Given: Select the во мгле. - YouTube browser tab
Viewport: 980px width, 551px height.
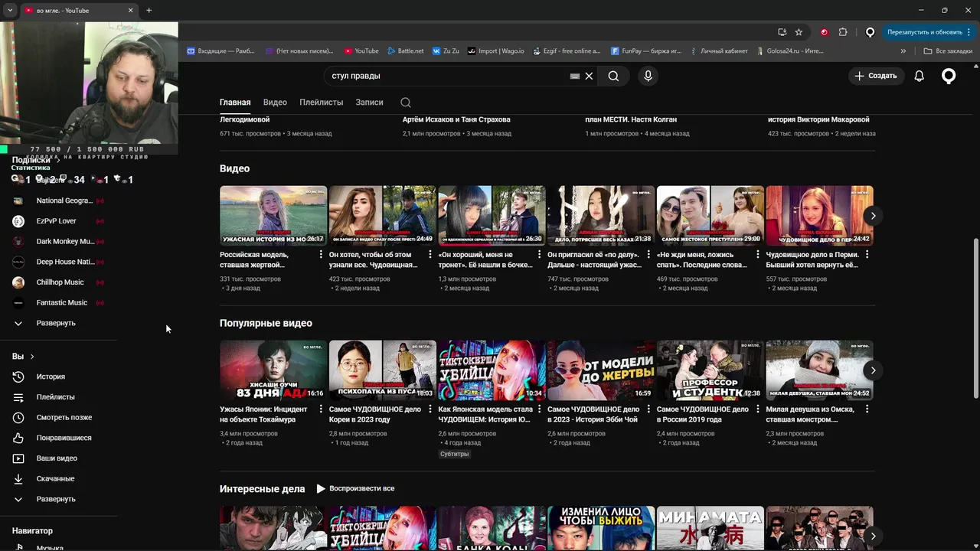Looking at the screenshot, I should (78, 10).
